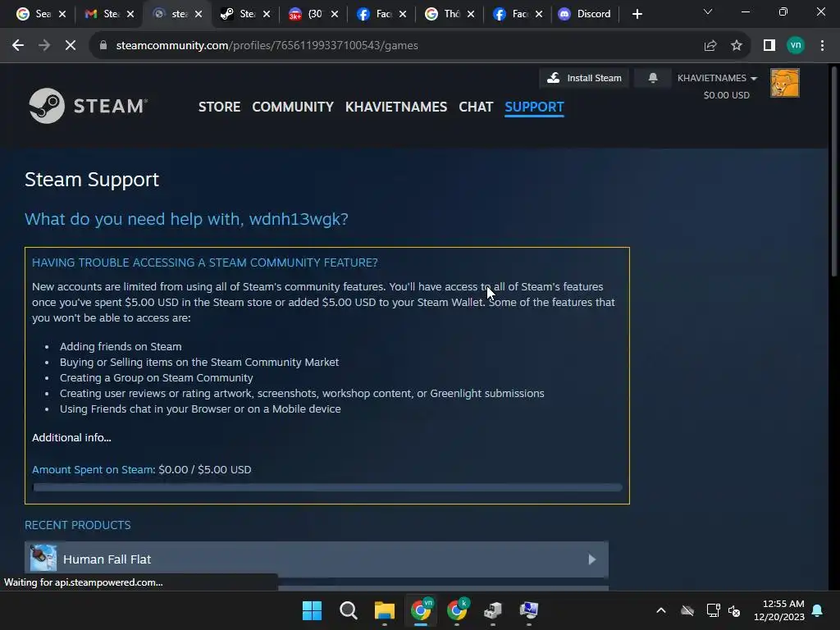This screenshot has height=630, width=840.
Task: View site information lock icon
Action: pos(103,46)
